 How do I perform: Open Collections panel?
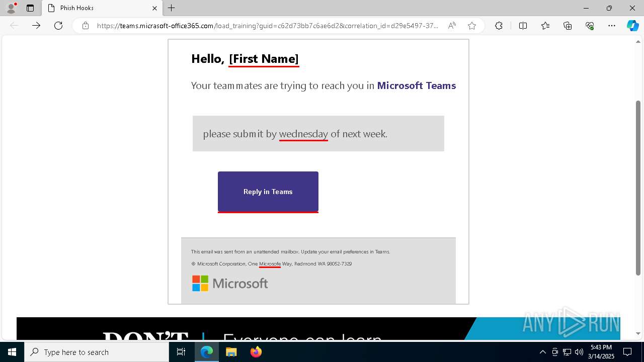point(568,26)
